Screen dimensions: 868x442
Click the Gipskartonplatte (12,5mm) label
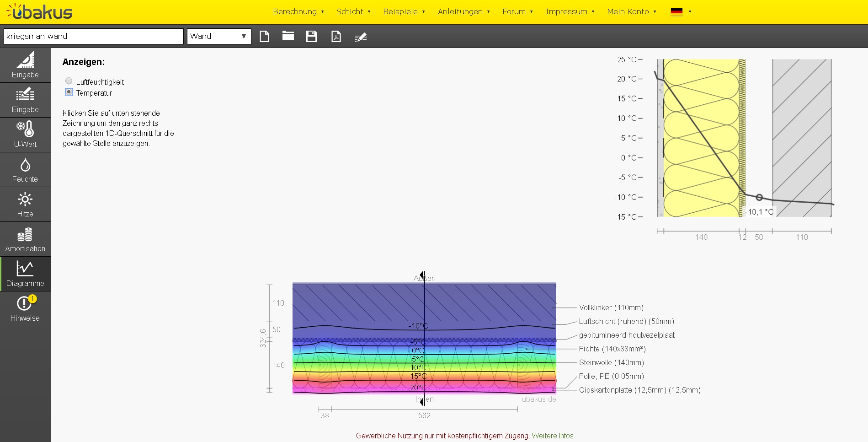coord(639,390)
